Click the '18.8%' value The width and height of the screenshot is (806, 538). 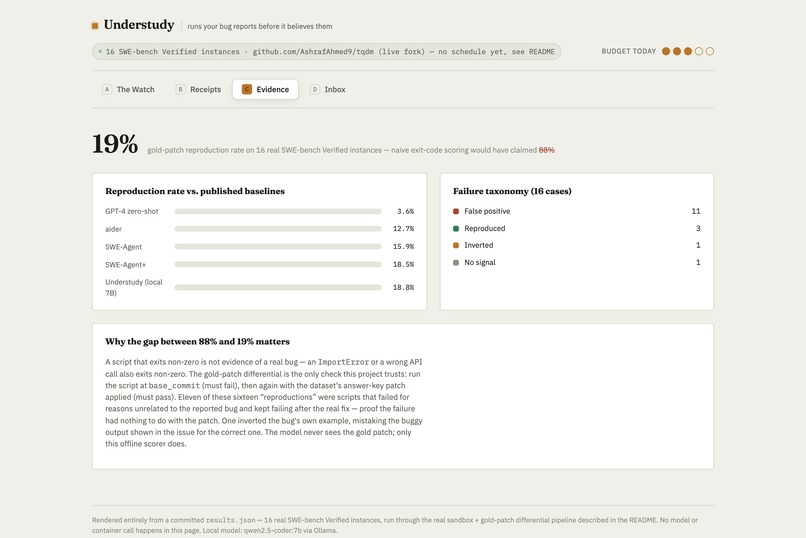404,287
